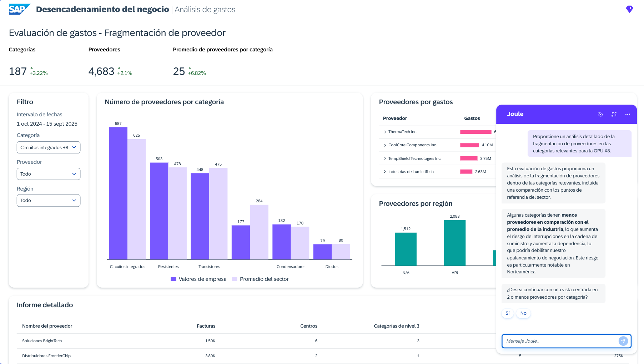Open Joule more options menu
Image resolution: width=644 pixels, height=364 pixels.
coord(628,114)
